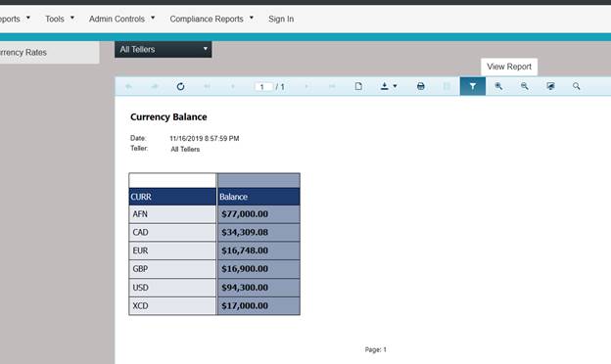Image resolution: width=611 pixels, height=364 pixels.
Task: Click the $34,309.08 balance value
Action: coord(245,233)
